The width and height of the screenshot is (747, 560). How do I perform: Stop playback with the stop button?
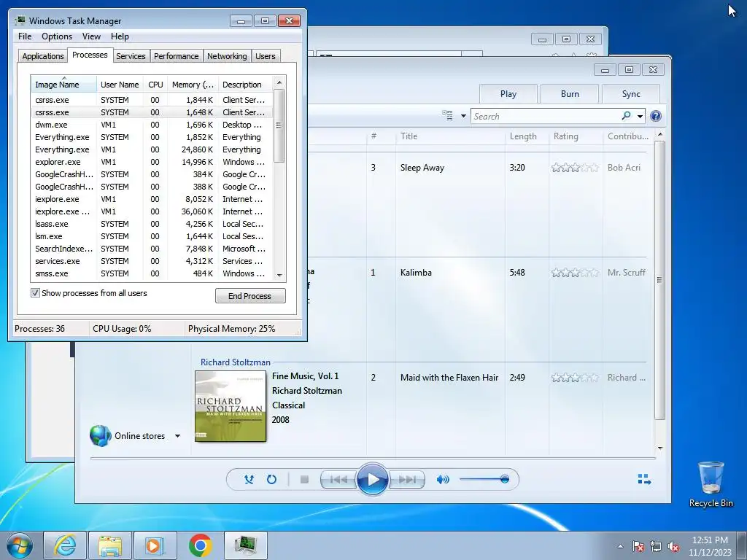[x=304, y=480]
